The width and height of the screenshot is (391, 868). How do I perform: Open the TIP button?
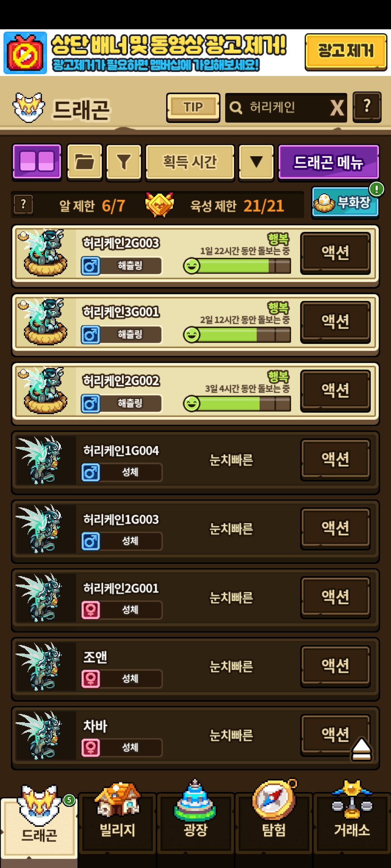coord(193,107)
